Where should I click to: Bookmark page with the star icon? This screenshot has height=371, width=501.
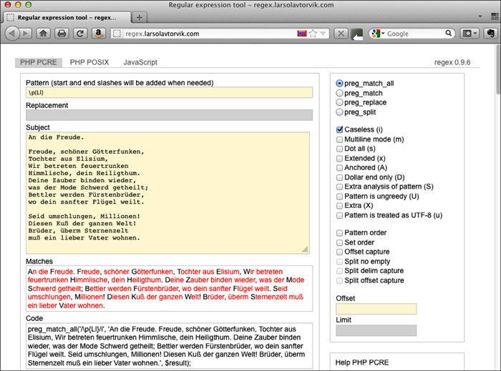tap(313, 34)
